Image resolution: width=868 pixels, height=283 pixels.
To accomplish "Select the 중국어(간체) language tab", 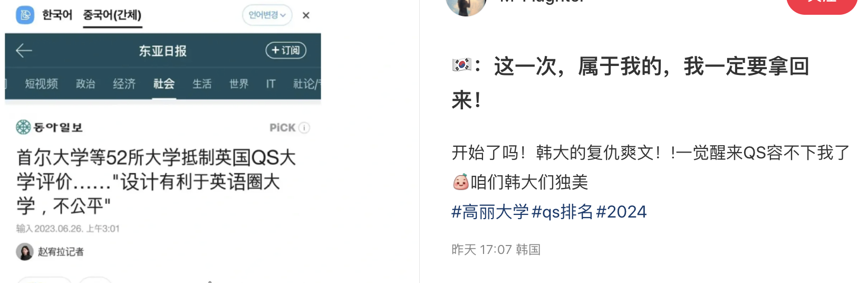I will click(x=112, y=15).
